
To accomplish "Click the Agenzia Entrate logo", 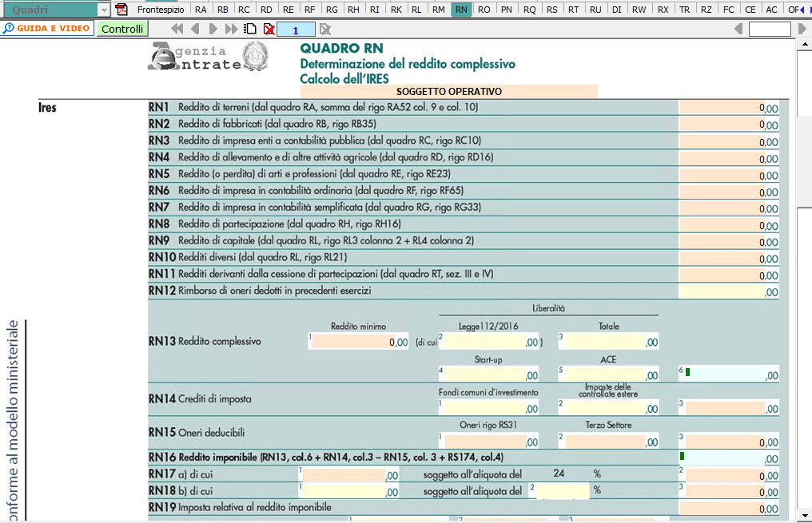I will coord(208,57).
